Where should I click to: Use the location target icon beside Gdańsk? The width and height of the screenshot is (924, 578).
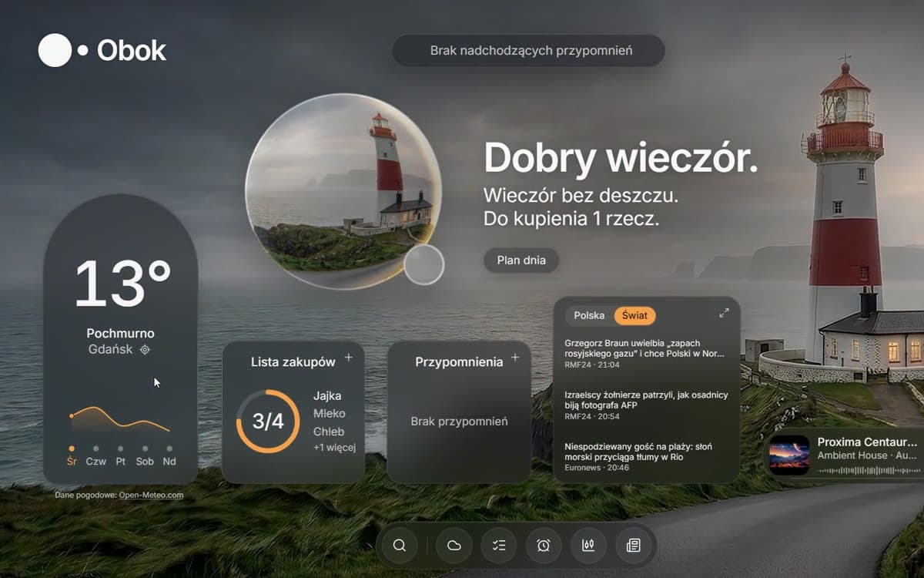(x=145, y=349)
